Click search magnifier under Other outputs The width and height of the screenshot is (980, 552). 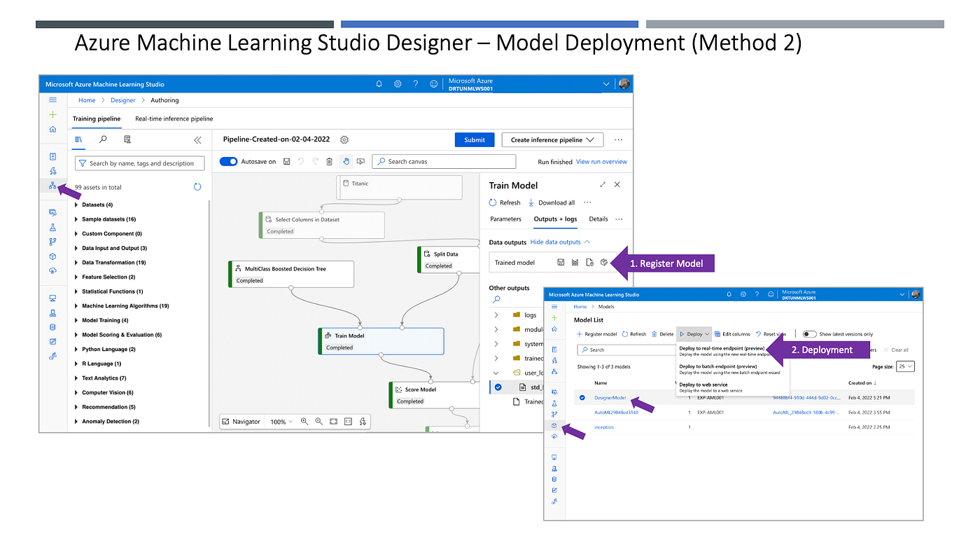point(496,299)
